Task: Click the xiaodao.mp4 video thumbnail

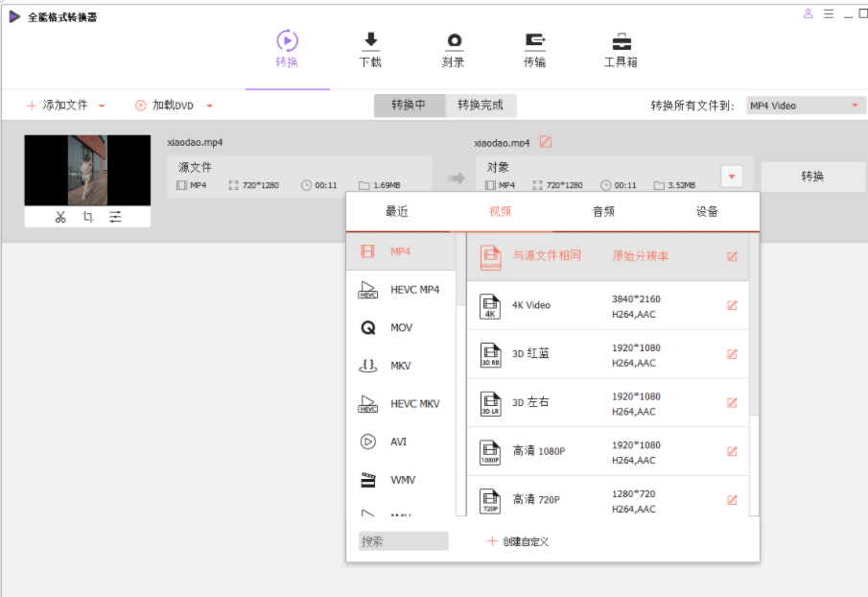Action: click(x=87, y=170)
